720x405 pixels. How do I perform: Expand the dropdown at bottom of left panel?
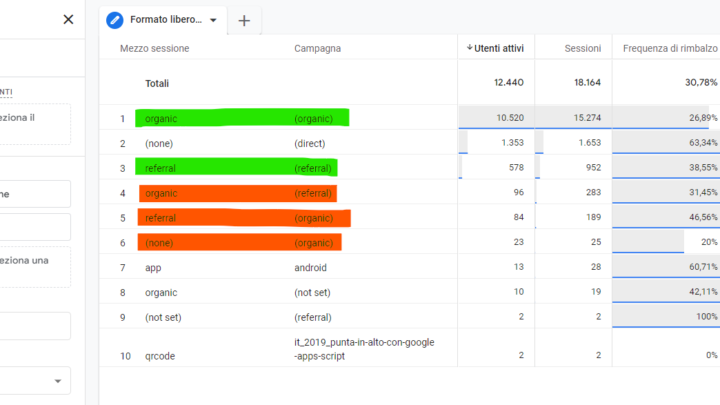[60, 380]
